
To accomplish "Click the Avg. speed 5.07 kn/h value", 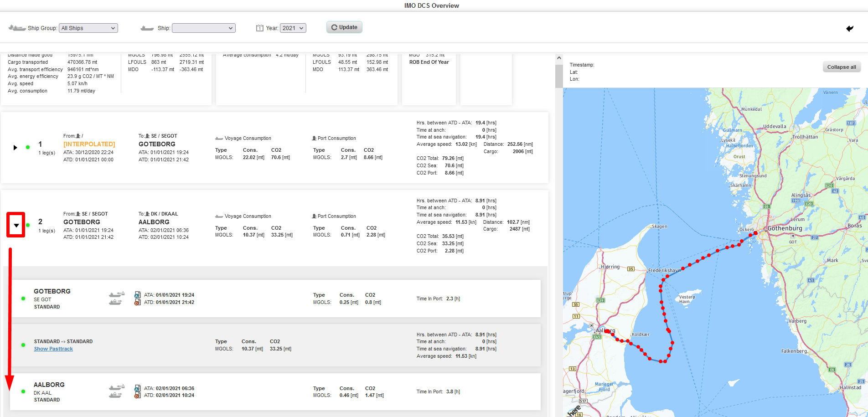I will pos(77,83).
